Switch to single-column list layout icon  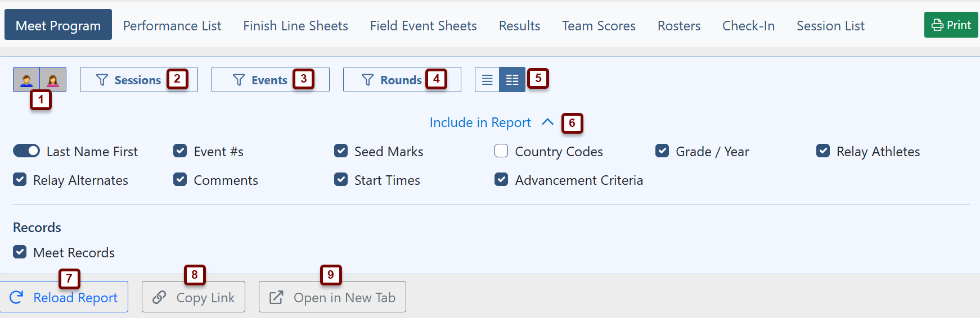pyautogui.click(x=487, y=80)
